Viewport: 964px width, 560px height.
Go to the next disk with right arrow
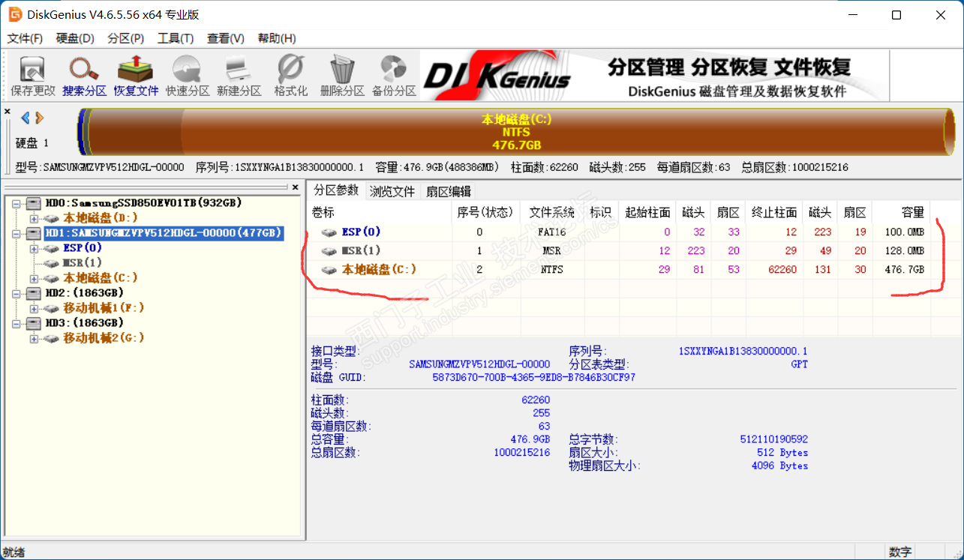point(40,118)
